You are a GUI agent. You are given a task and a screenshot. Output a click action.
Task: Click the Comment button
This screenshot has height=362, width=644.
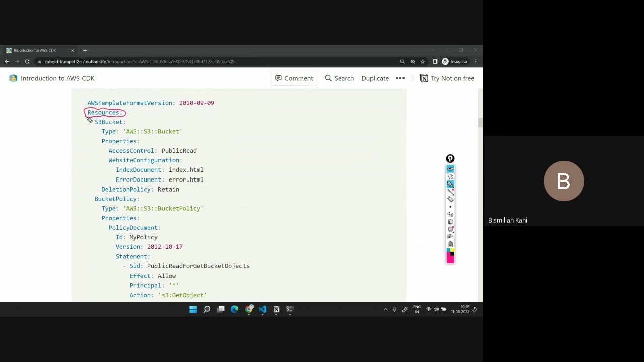[294, 78]
